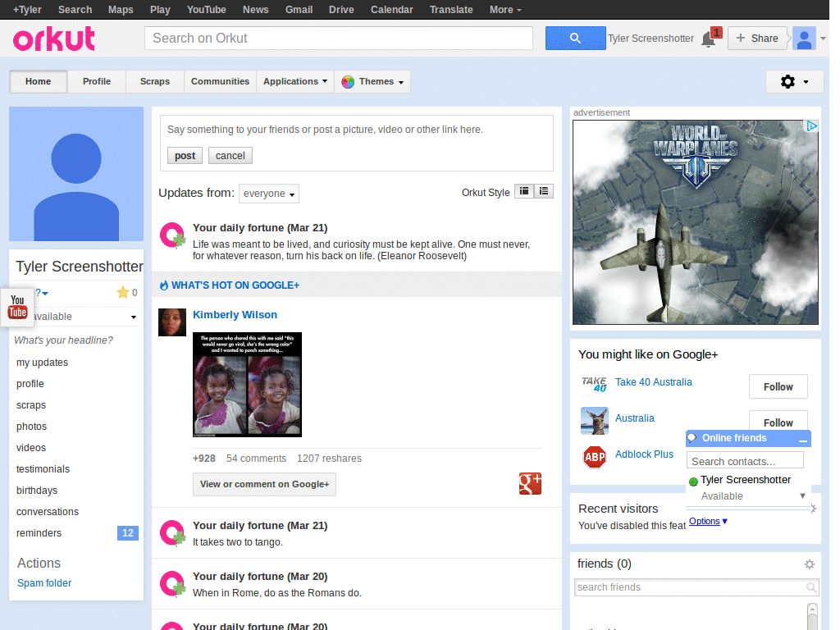Click the 'What's your headline?' field
Screen dimensions: 840x630
tap(63, 340)
